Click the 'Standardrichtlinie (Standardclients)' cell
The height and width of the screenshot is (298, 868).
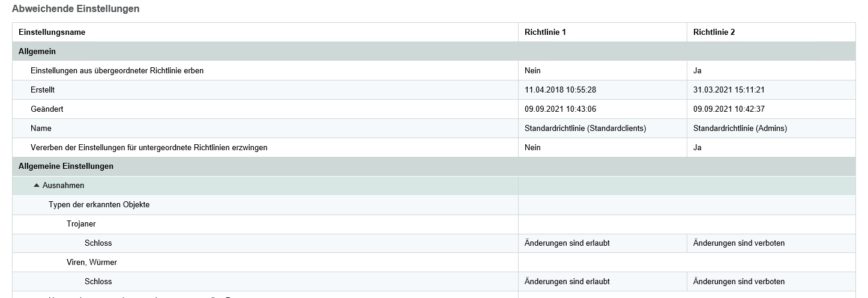(x=585, y=129)
